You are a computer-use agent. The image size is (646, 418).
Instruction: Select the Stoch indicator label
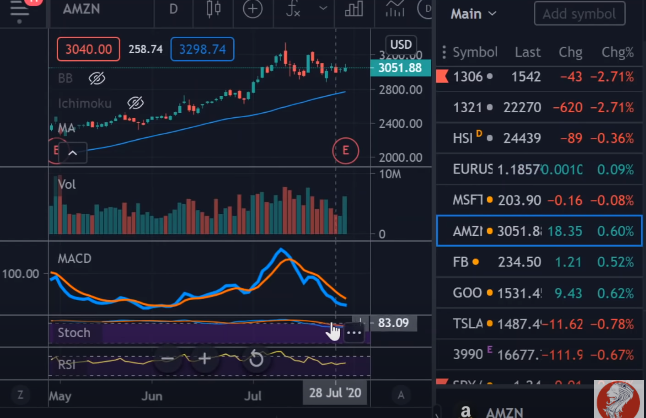click(74, 333)
